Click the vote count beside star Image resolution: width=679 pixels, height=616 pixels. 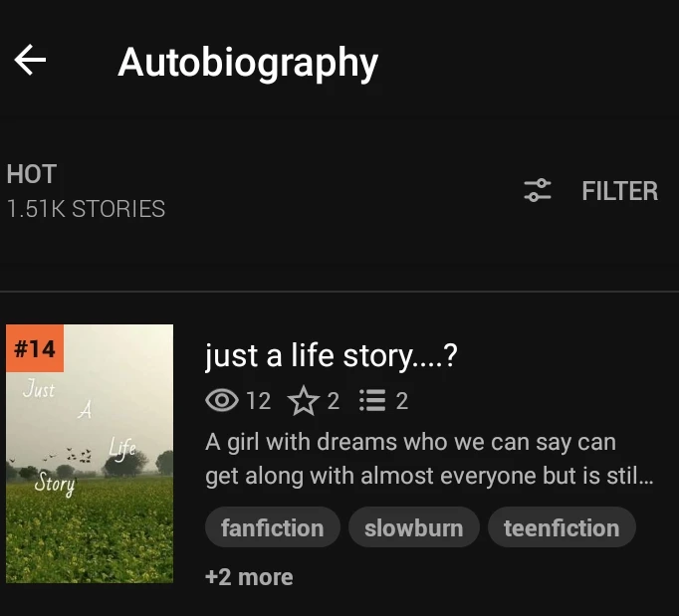(x=333, y=401)
